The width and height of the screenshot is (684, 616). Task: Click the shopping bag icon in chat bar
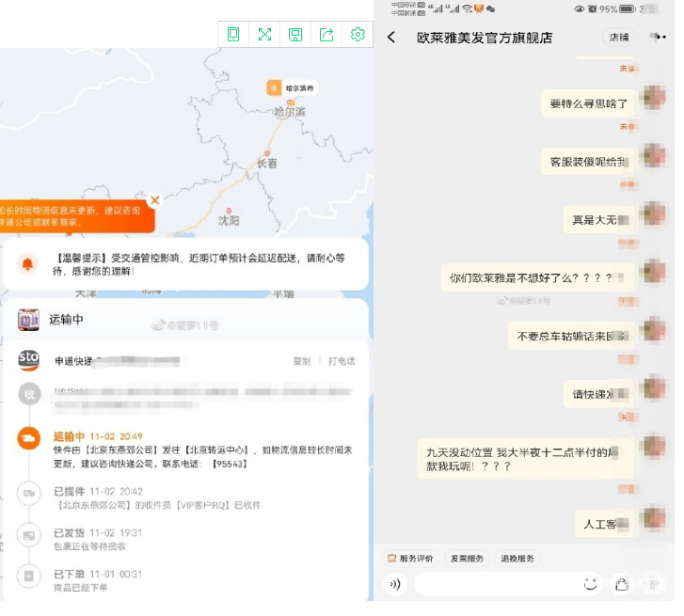(x=622, y=584)
